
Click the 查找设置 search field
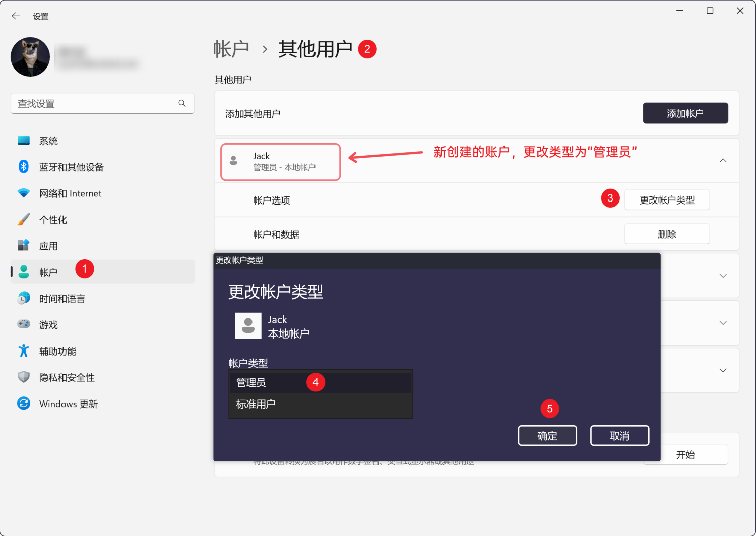[x=96, y=103]
